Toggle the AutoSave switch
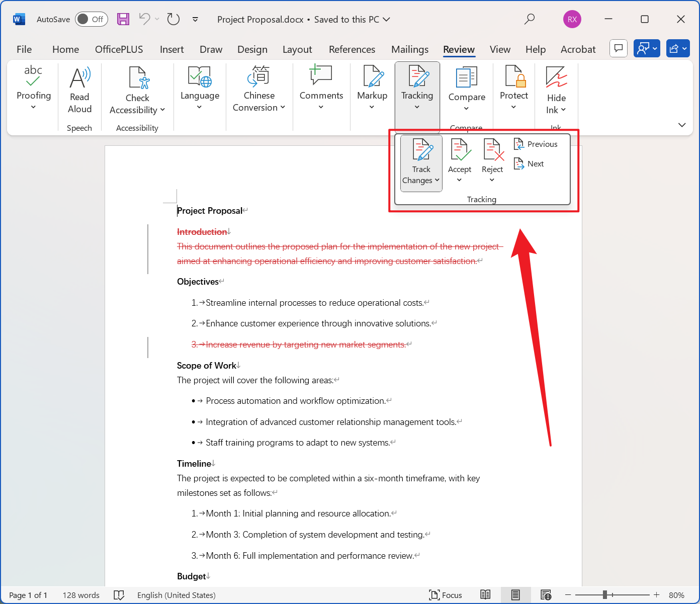The image size is (700, 604). 91,19
